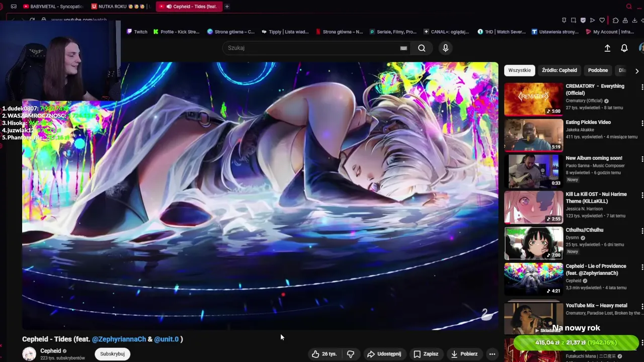Open the Cthulhu//Cthulhu video thumbnail
Screen dimensions: 644x362
(x=534, y=243)
